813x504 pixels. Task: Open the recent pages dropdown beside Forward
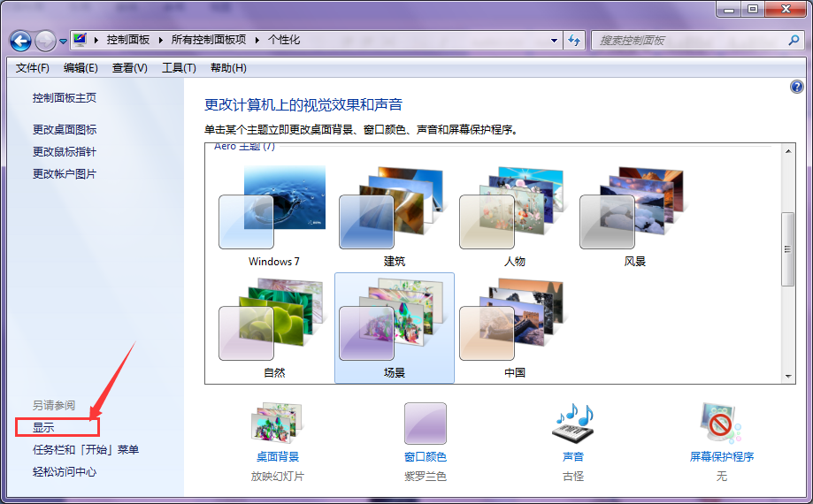click(x=63, y=42)
